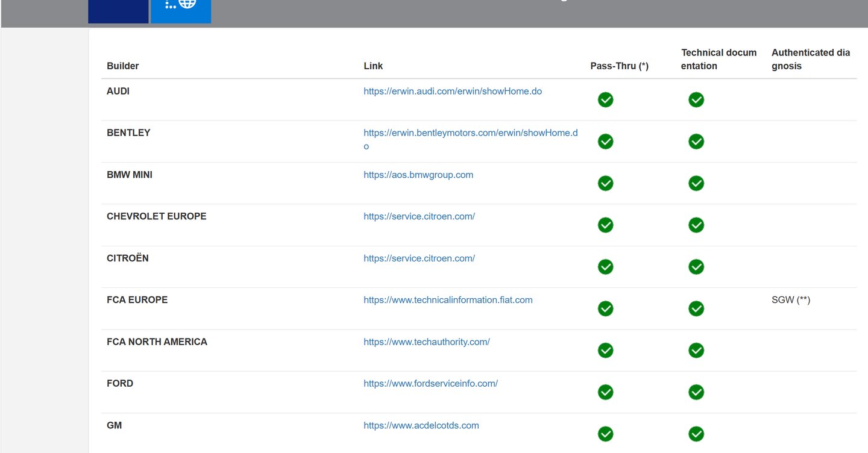Select the CHEVROLET EUROPE builder name
Viewport: 868px width, 453px height.
pos(157,216)
